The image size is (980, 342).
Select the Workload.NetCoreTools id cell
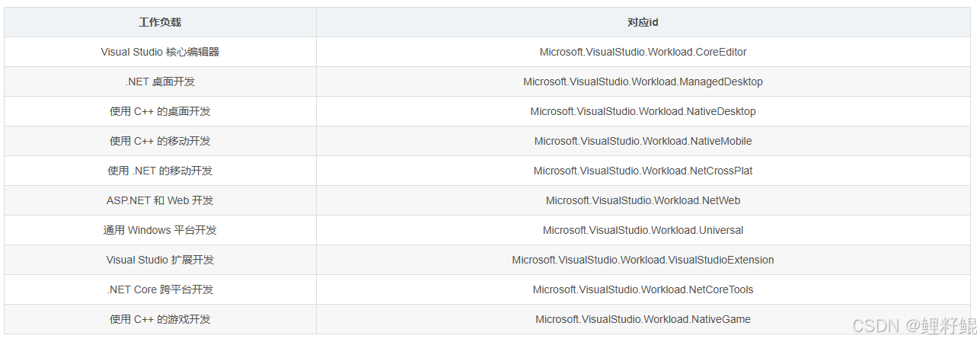tap(643, 289)
